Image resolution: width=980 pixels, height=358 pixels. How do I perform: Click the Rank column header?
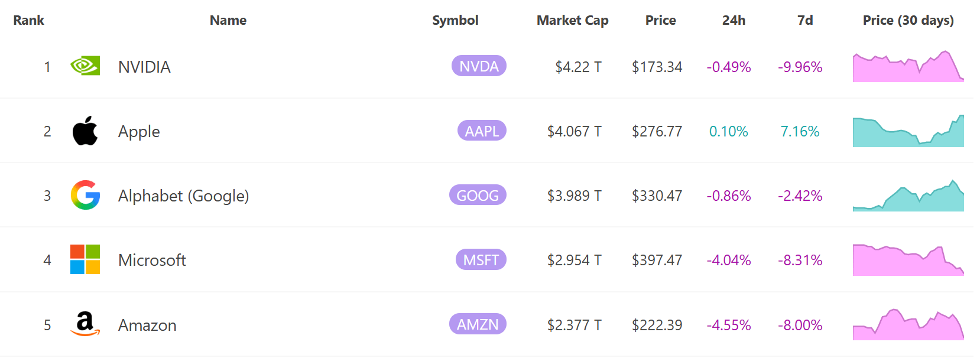28,20
